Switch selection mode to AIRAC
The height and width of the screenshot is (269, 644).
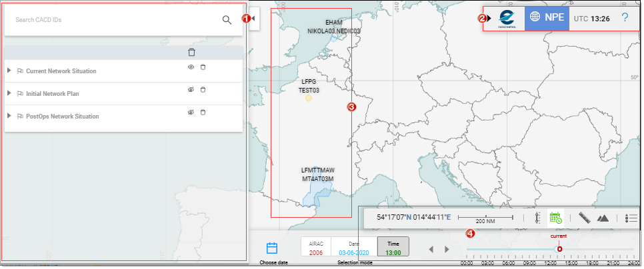[x=316, y=248]
